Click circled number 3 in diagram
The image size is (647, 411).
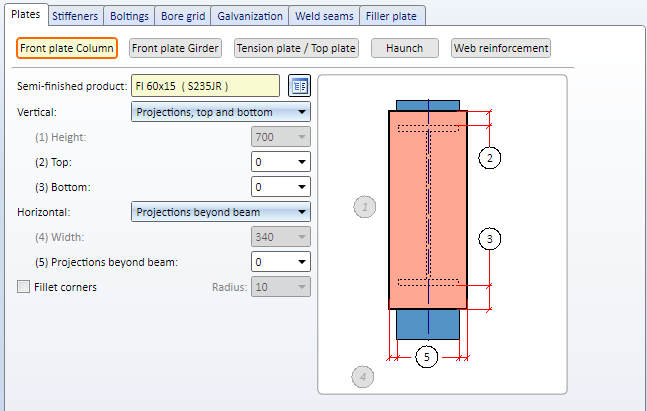click(488, 239)
